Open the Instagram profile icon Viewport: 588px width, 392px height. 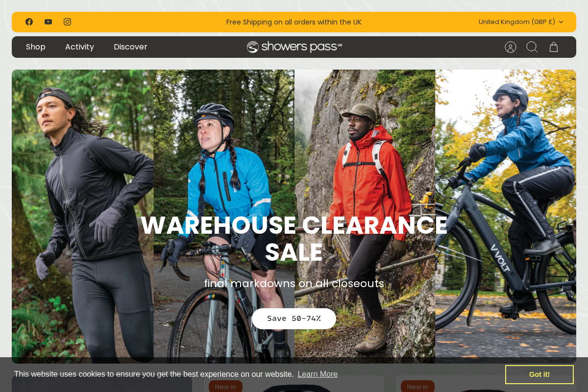[67, 22]
